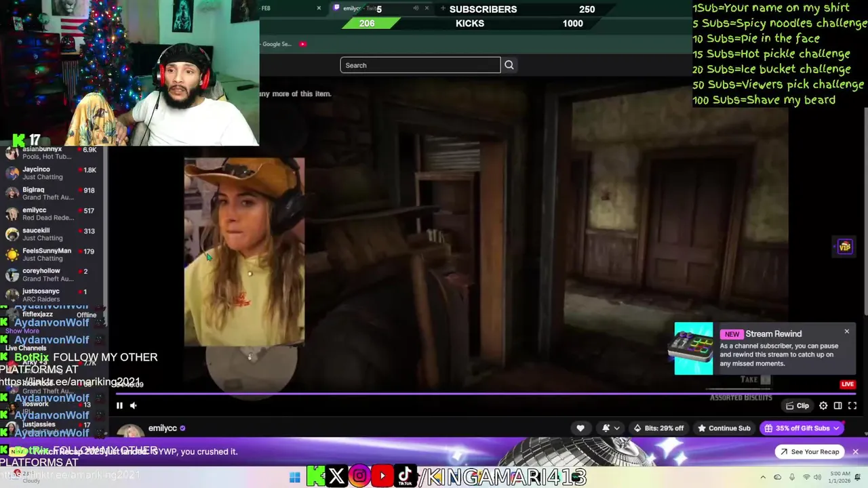Expand the 35% off Gift Subs dropdown
This screenshot has width=868, height=488.
pyautogui.click(x=802, y=428)
